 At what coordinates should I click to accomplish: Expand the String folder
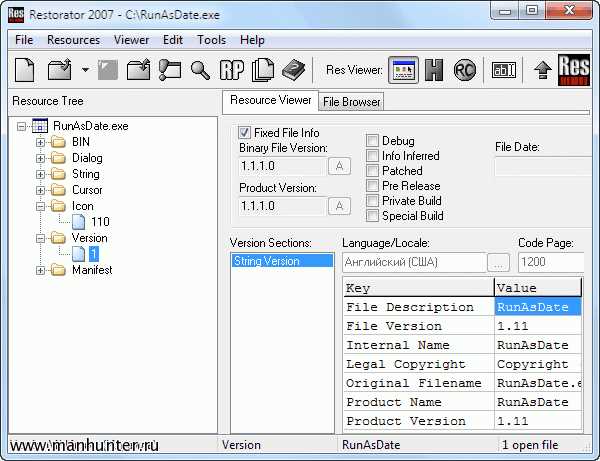click(40, 174)
